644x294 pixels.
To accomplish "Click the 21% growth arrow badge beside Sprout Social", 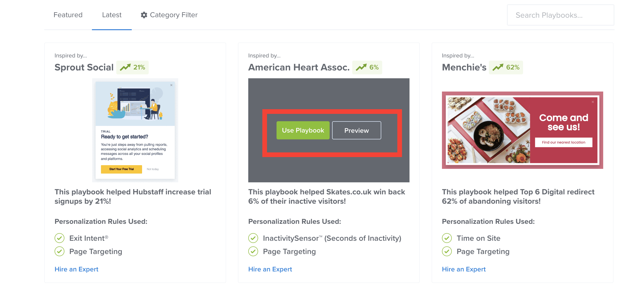I will pos(132,67).
